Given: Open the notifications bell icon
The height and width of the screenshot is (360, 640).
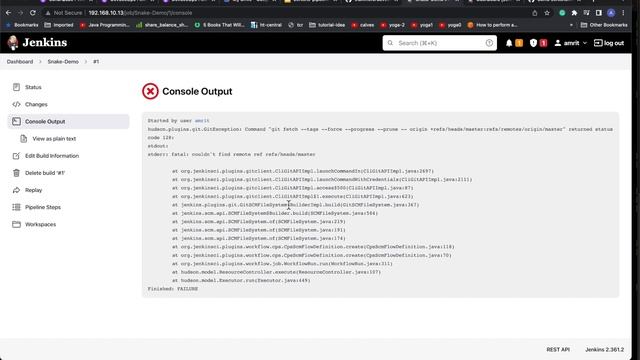Looking at the screenshot, I should (x=509, y=43).
